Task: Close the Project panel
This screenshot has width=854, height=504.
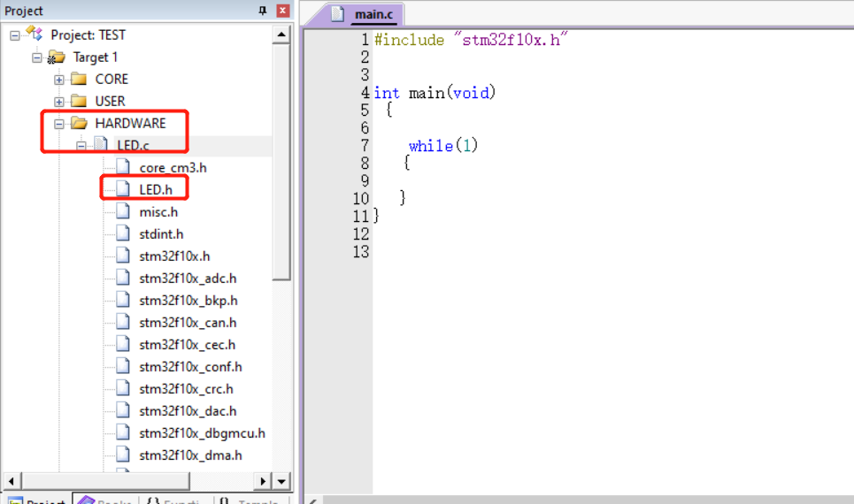Action: coord(282,11)
